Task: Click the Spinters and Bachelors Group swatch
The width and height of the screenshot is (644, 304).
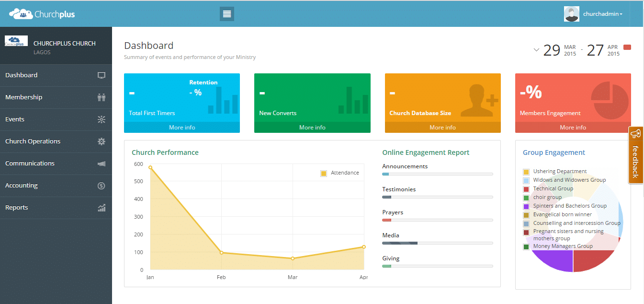Action: [x=526, y=206]
